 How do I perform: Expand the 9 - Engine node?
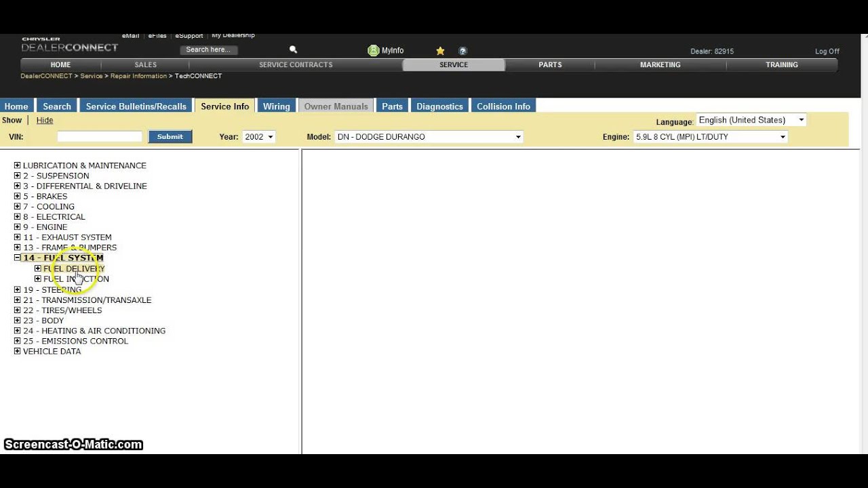pyautogui.click(x=18, y=227)
